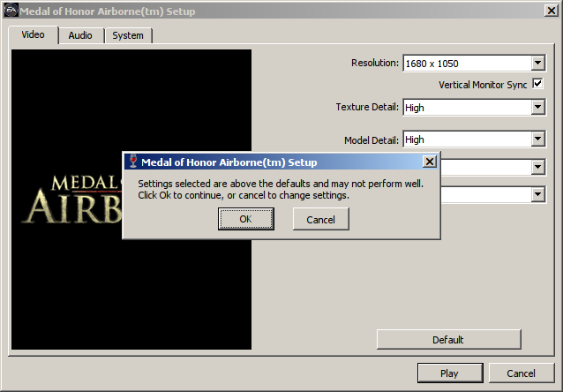Click the 'Vertical Monitor Sync' label text
The width and height of the screenshot is (563, 392).
[483, 85]
